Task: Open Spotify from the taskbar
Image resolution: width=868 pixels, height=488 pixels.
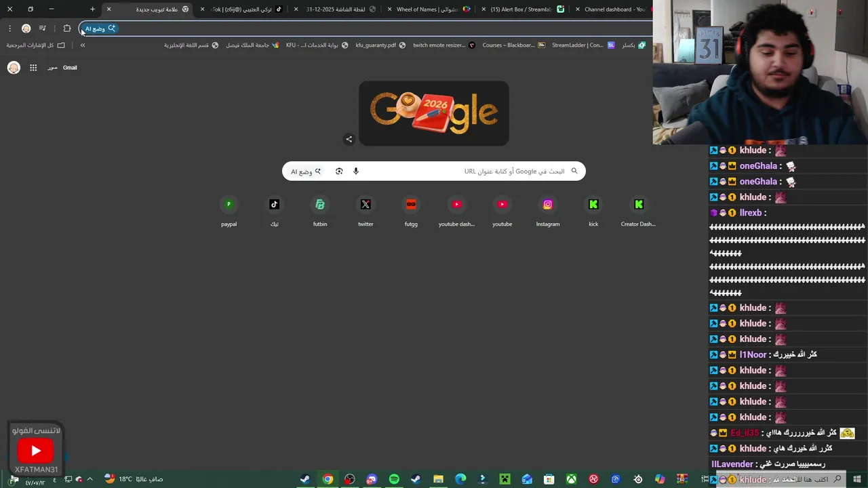Action: (394, 479)
